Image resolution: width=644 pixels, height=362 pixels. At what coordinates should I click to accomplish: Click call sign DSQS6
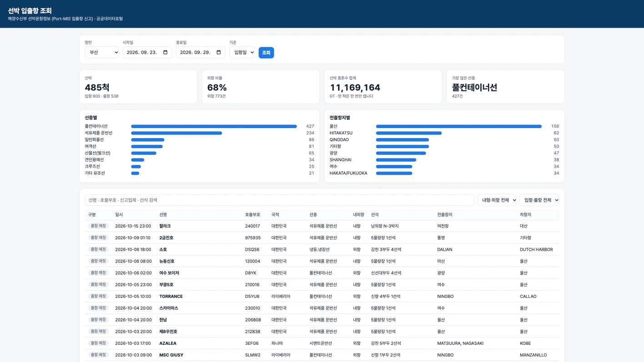(252, 250)
